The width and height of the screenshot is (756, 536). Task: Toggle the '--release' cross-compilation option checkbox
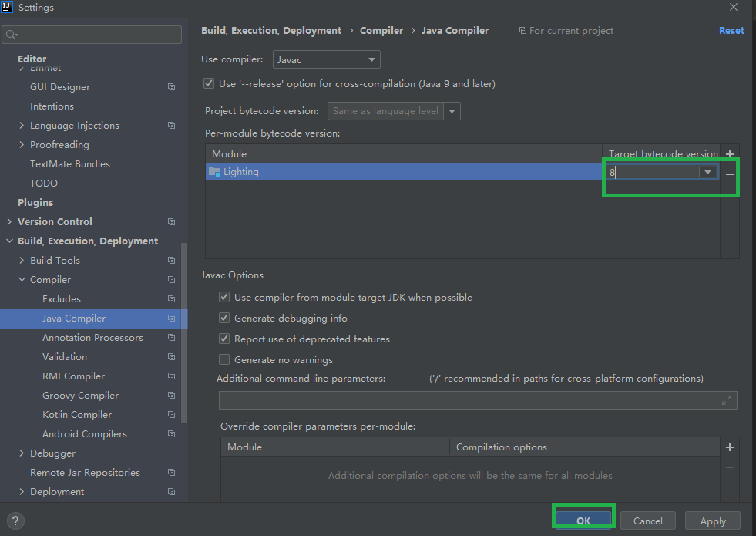click(x=209, y=83)
